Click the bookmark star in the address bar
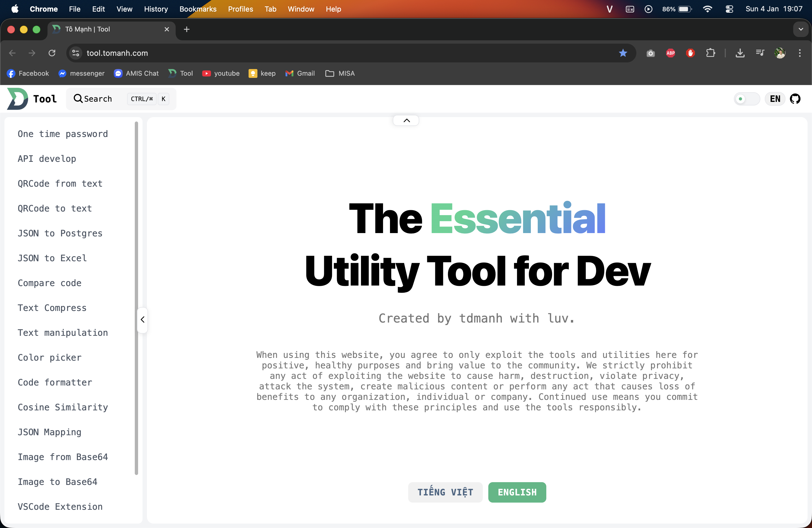 (623, 53)
